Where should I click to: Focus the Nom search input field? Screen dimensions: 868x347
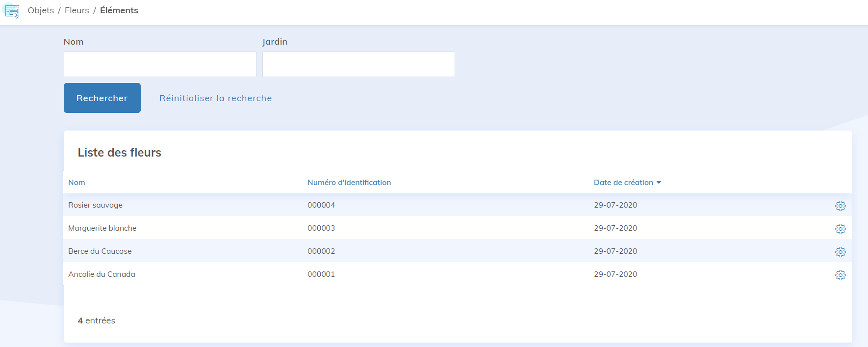[160, 64]
